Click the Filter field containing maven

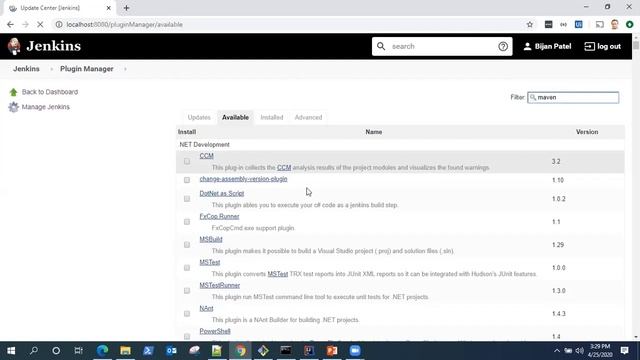click(x=573, y=98)
